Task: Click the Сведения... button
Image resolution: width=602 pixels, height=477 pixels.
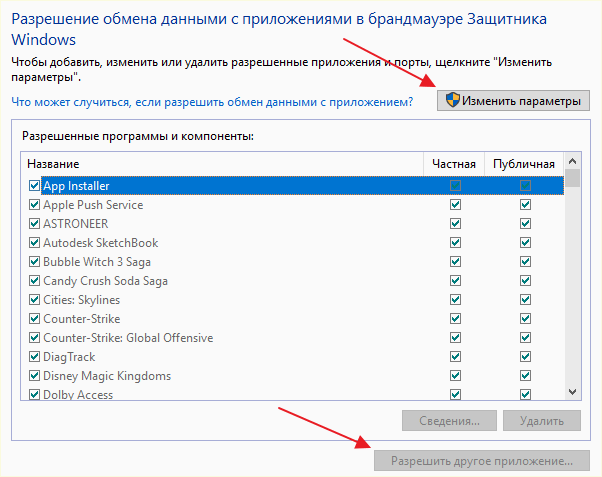Action: click(x=449, y=421)
